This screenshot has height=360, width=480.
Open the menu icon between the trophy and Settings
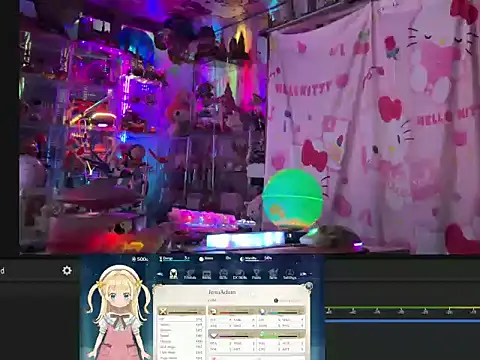tap(273, 274)
